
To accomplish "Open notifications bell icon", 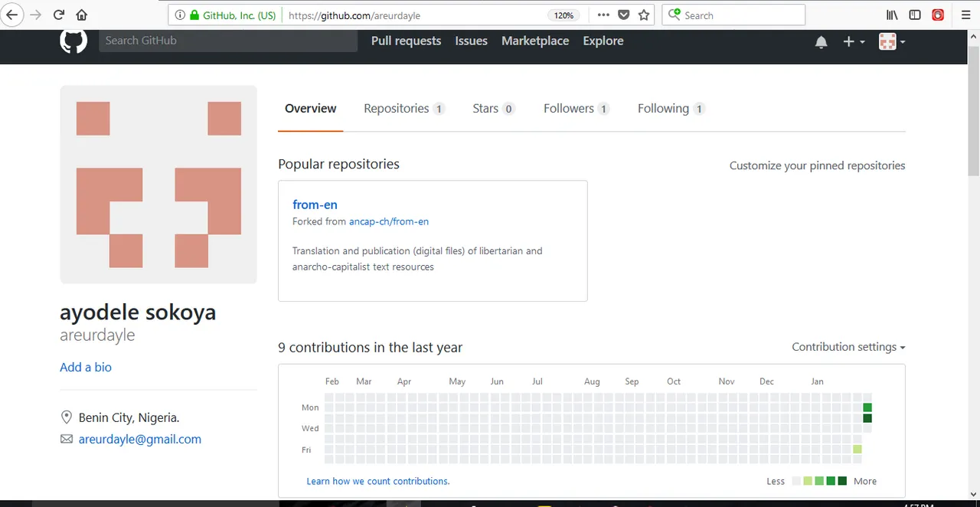I will (x=822, y=42).
